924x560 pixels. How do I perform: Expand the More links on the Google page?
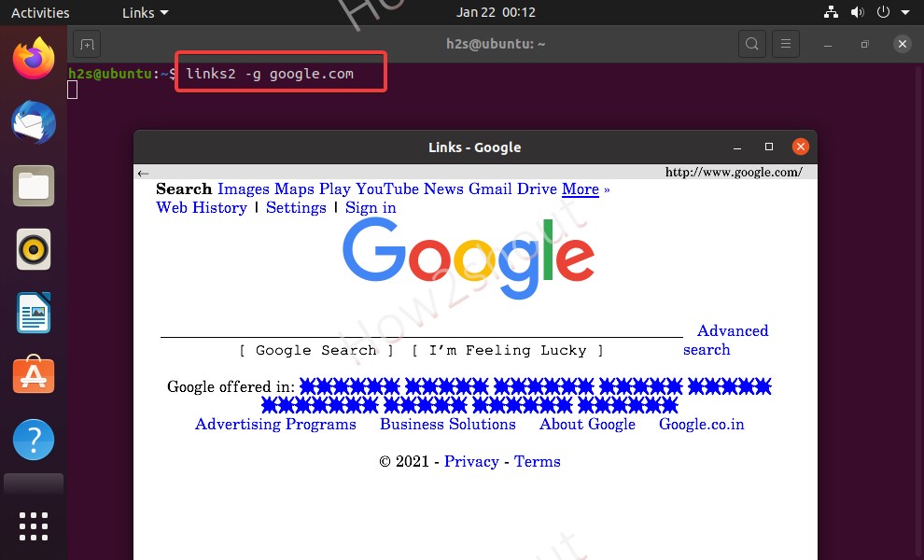pyautogui.click(x=580, y=189)
